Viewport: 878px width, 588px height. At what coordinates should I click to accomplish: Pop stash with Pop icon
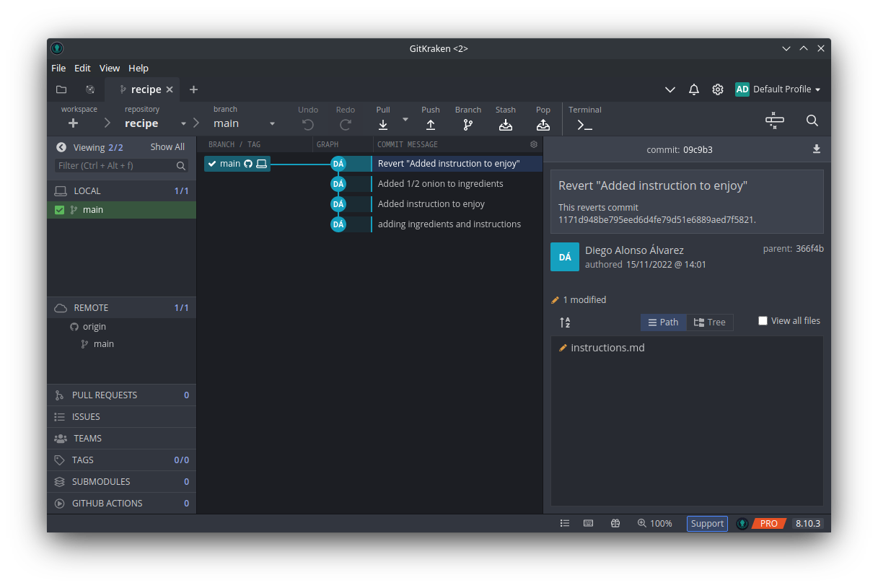pyautogui.click(x=543, y=124)
